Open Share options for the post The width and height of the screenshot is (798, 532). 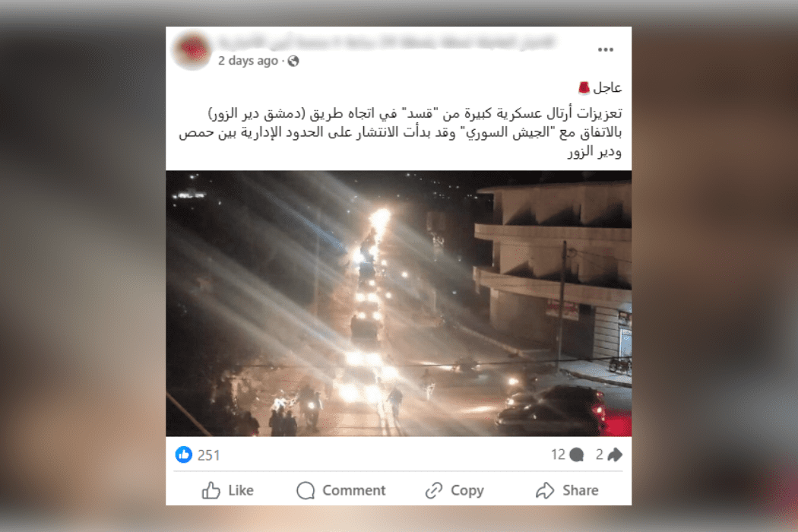pos(567,490)
